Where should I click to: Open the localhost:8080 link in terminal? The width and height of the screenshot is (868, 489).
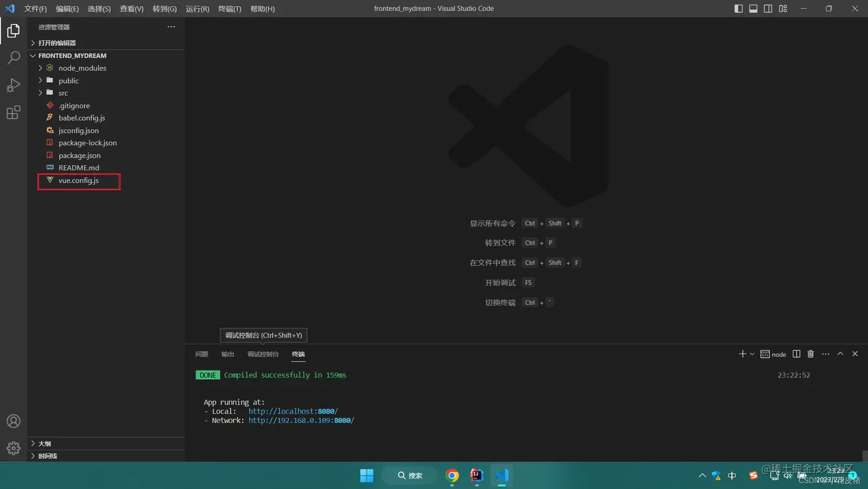(293, 411)
